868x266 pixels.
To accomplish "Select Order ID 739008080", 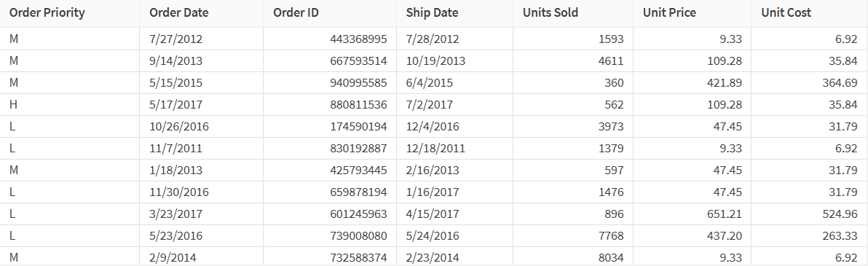I will tap(330, 236).
